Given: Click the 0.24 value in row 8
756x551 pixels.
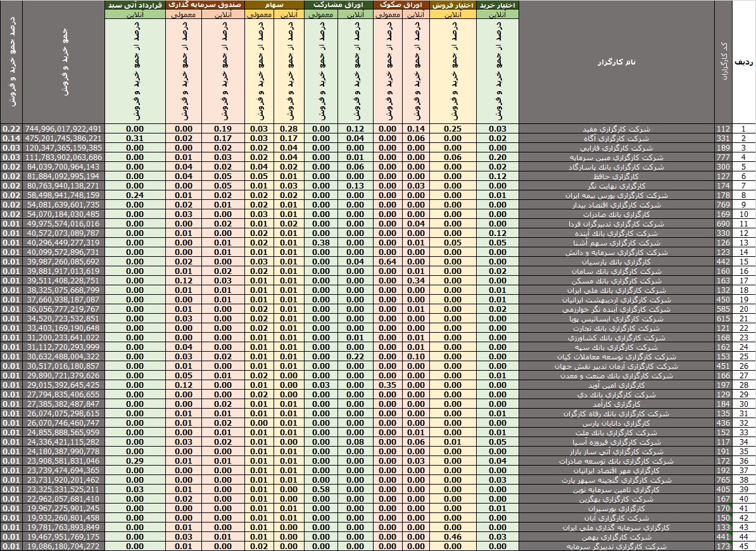Looking at the screenshot, I should [x=135, y=195].
